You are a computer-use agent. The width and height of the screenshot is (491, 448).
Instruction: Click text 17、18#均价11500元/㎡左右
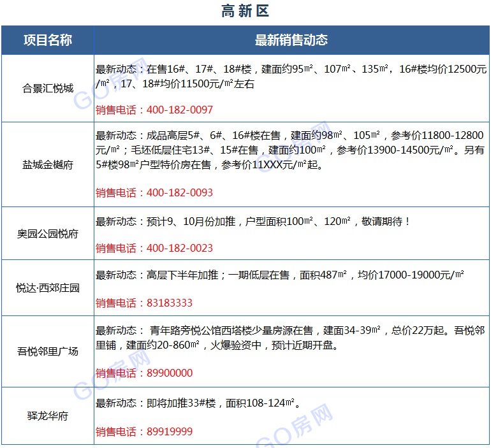(187, 84)
